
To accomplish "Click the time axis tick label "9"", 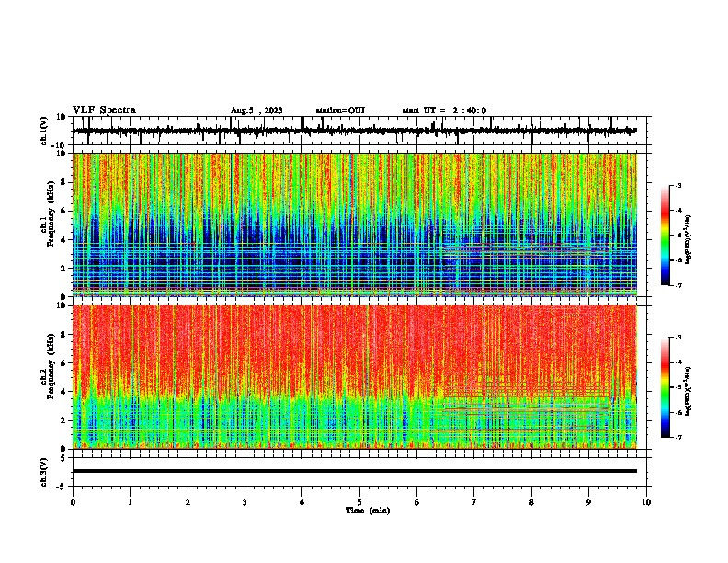I will [x=588, y=502].
